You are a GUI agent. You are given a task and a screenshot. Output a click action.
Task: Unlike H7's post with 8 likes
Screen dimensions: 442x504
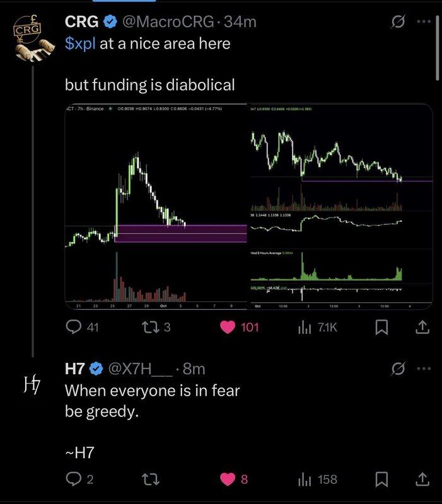coord(228,479)
